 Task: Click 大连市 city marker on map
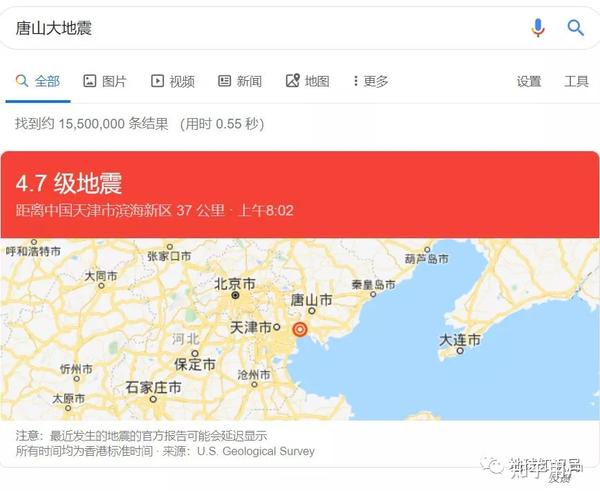pyautogui.click(x=460, y=350)
